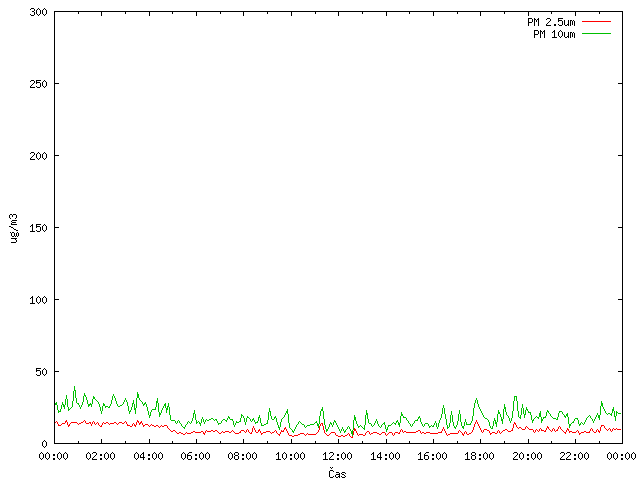Click the 200 y-axis label
Screen dimensions: 640x480
[x=38, y=156]
